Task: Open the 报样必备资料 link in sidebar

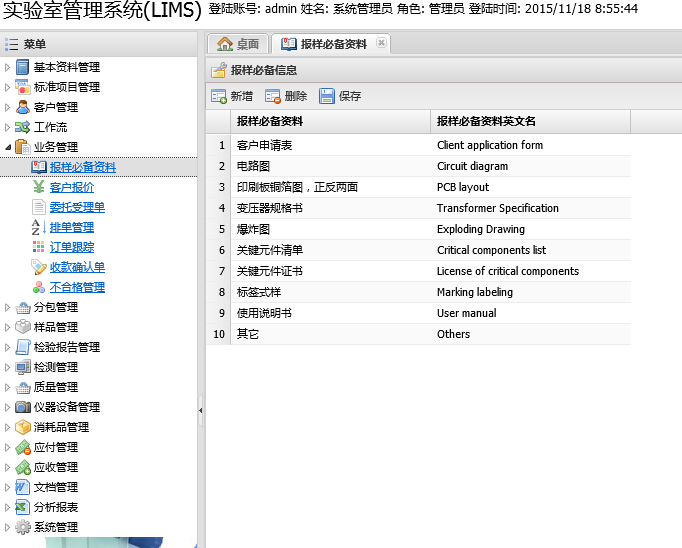Action: (82, 167)
